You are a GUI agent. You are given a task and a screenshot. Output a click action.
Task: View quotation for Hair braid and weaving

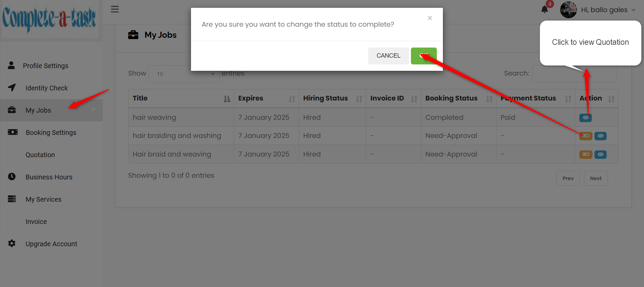pos(601,154)
